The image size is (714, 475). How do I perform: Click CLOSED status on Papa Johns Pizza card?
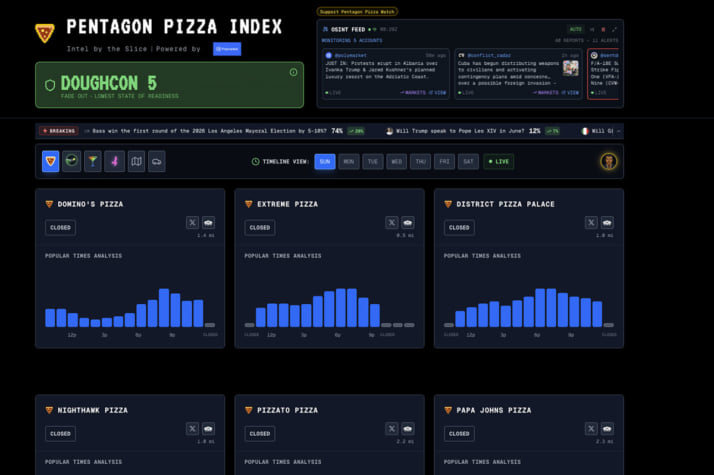point(459,434)
